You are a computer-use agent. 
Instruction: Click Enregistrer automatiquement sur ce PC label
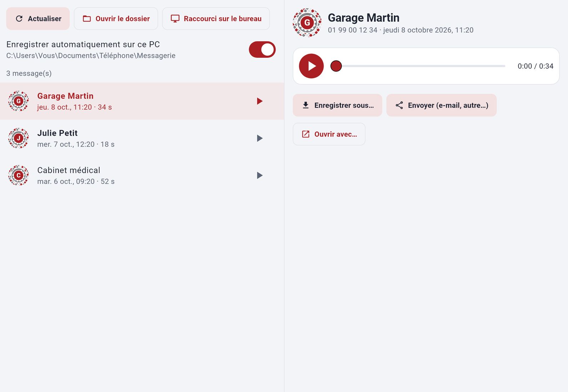pyautogui.click(x=83, y=45)
